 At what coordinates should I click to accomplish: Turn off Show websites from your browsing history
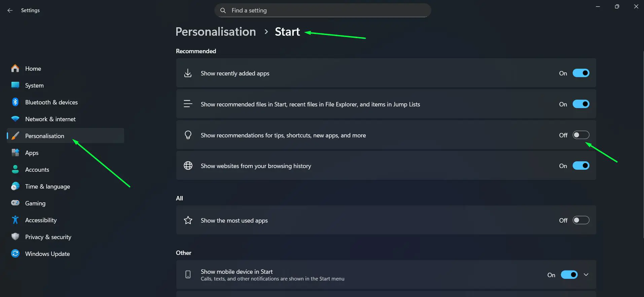[581, 165]
